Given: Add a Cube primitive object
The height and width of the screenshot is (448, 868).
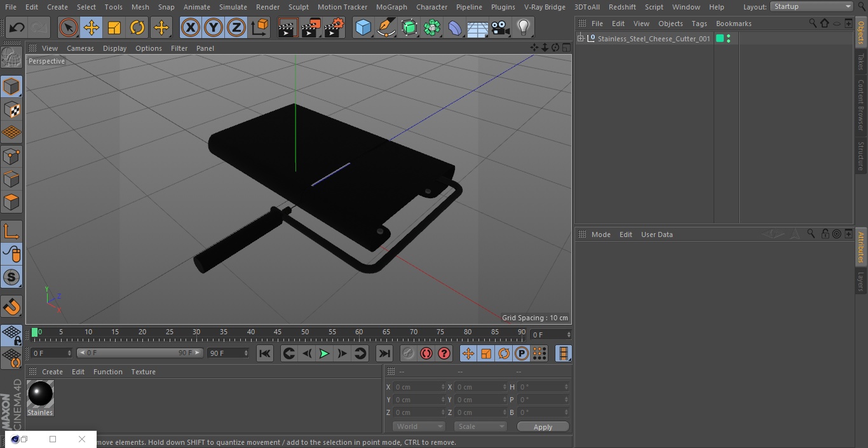Looking at the screenshot, I should tap(363, 28).
